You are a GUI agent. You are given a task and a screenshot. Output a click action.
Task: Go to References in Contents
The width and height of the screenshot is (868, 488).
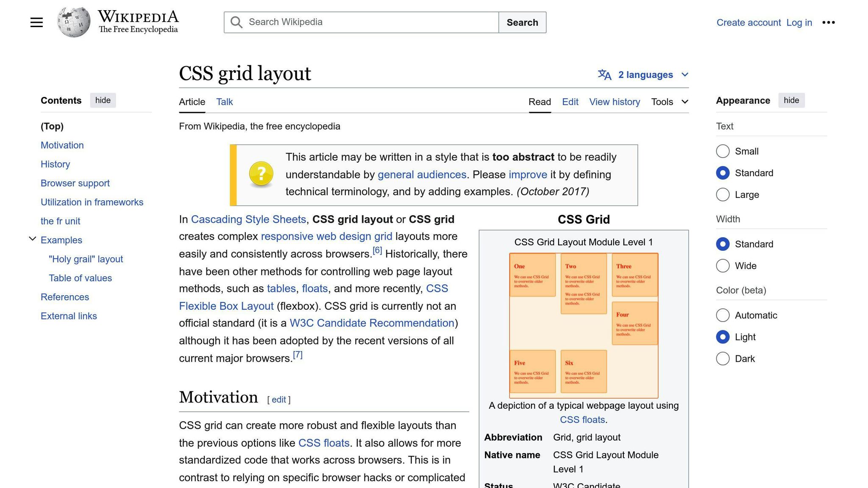[65, 297]
